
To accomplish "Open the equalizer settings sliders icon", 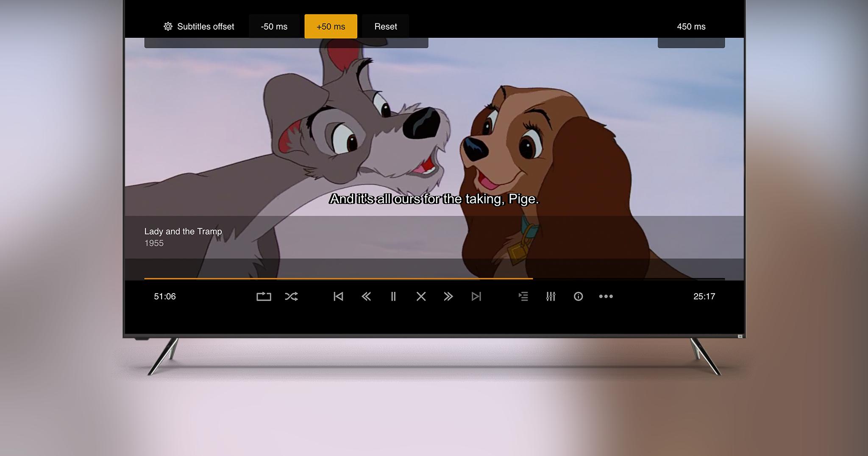I will coord(551,297).
